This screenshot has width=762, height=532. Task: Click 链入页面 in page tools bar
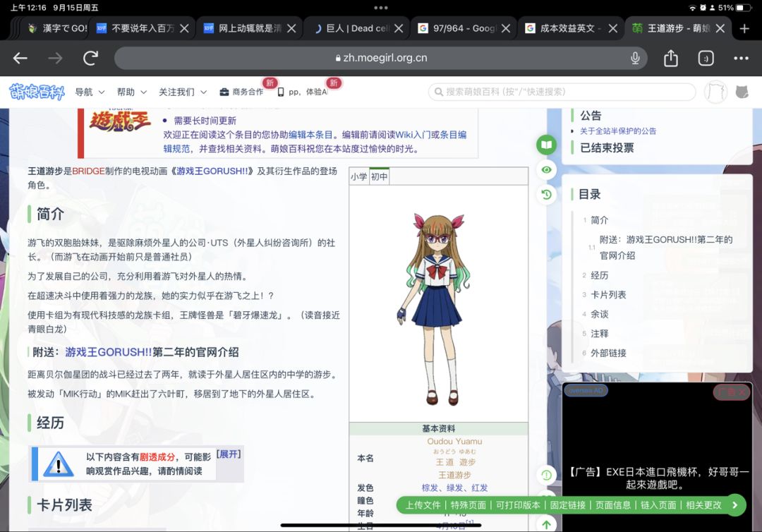pos(658,505)
